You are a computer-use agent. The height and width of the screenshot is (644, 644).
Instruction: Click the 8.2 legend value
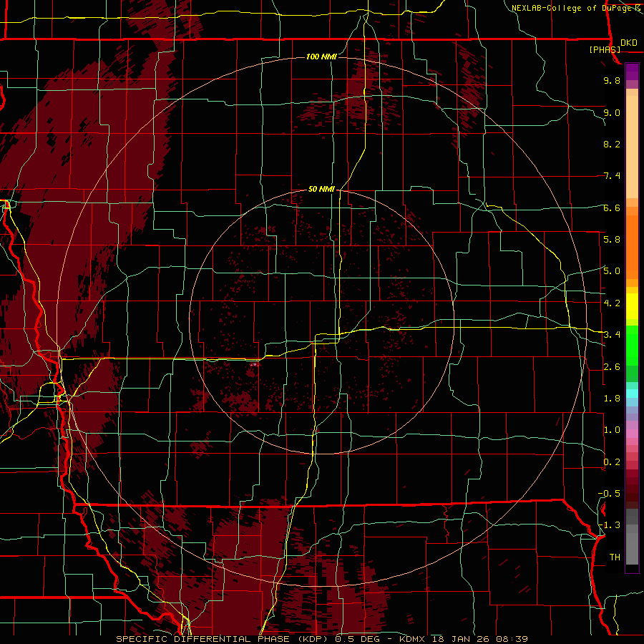[x=612, y=144]
